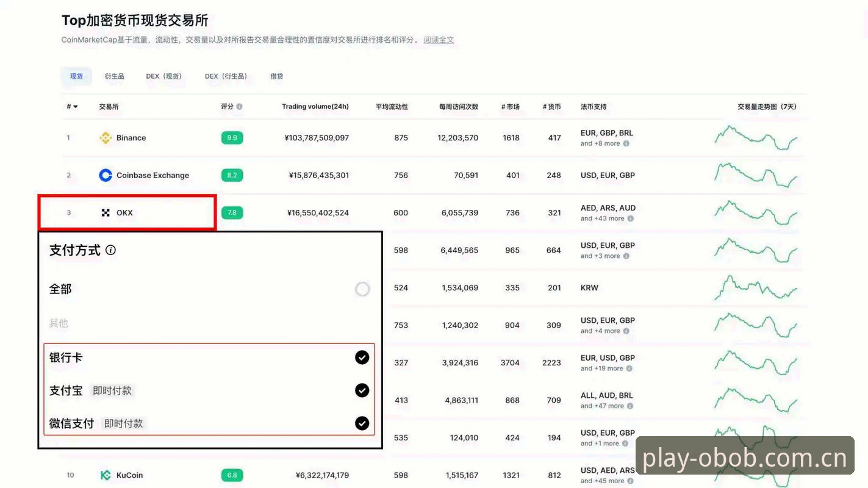The image size is (868, 488).
Task: Click the info icon beside 评分 header
Action: tap(239, 107)
